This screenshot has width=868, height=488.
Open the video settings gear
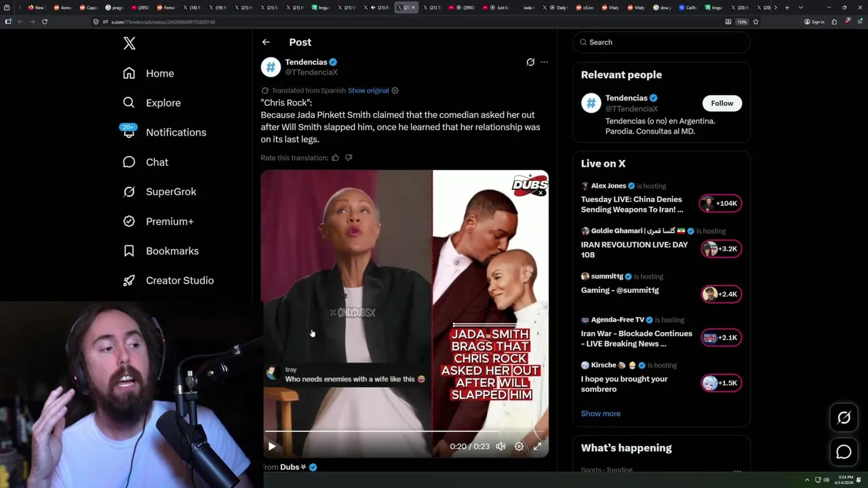pos(519,446)
